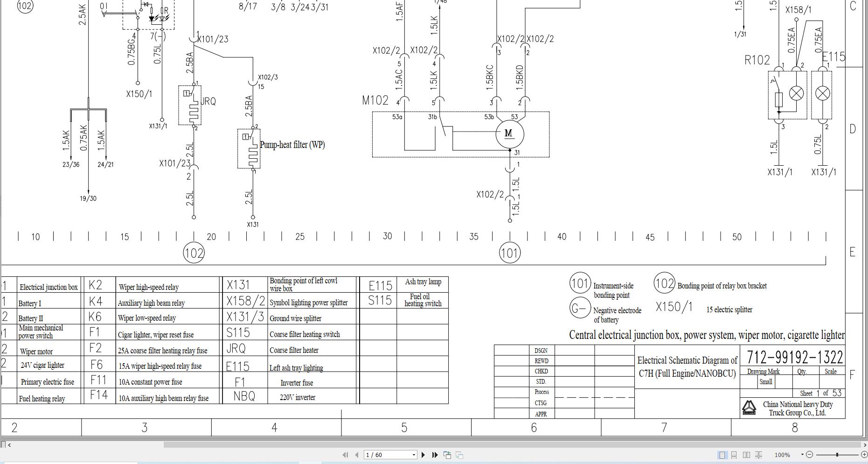
Task: Click the Electrical Schematic Diagram of C7H title
Action: pos(687,367)
